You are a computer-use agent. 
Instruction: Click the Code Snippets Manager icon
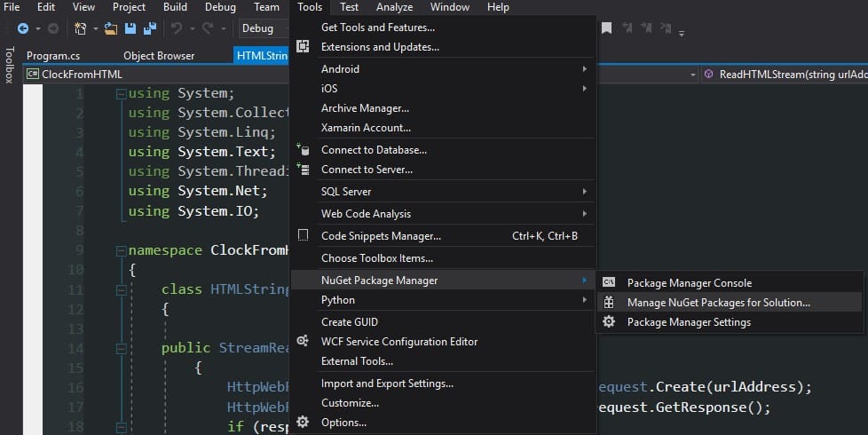tap(303, 235)
